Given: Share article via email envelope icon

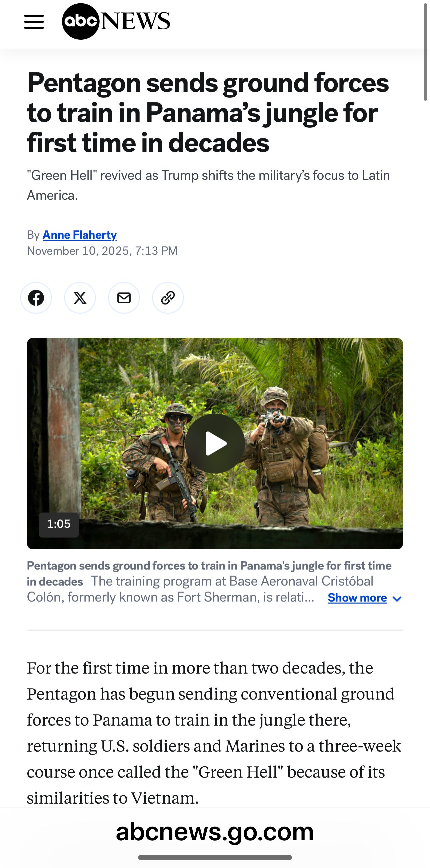Looking at the screenshot, I should [124, 298].
